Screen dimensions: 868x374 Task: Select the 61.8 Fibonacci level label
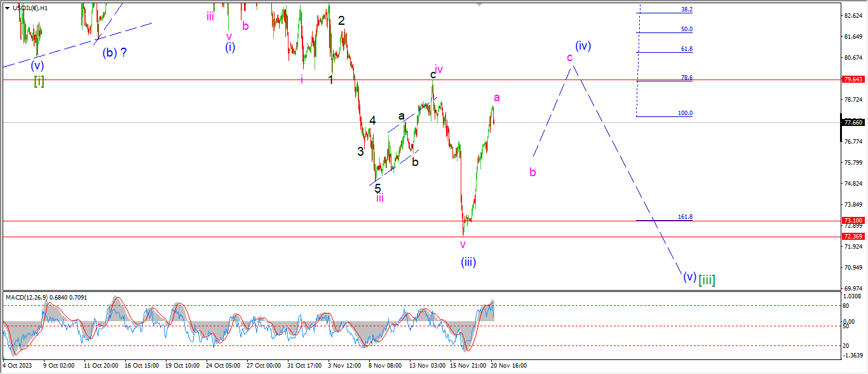pyautogui.click(x=686, y=49)
